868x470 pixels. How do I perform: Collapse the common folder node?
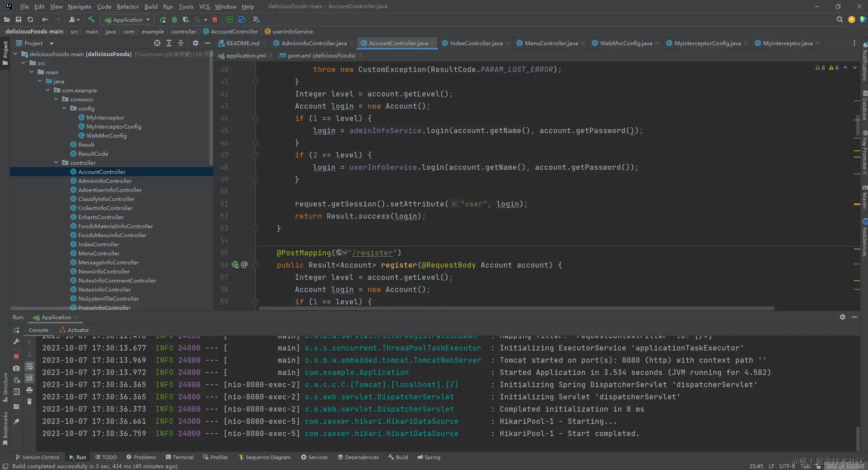pyautogui.click(x=56, y=99)
